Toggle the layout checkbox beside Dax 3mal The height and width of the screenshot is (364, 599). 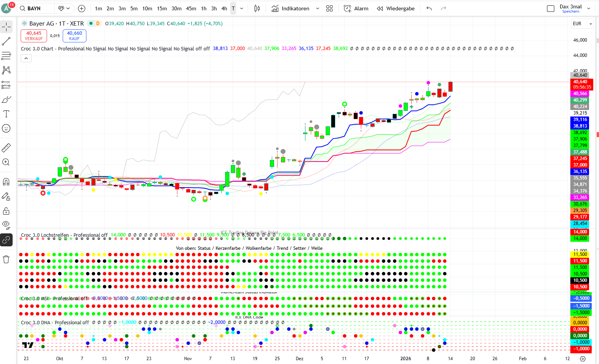[550, 8]
